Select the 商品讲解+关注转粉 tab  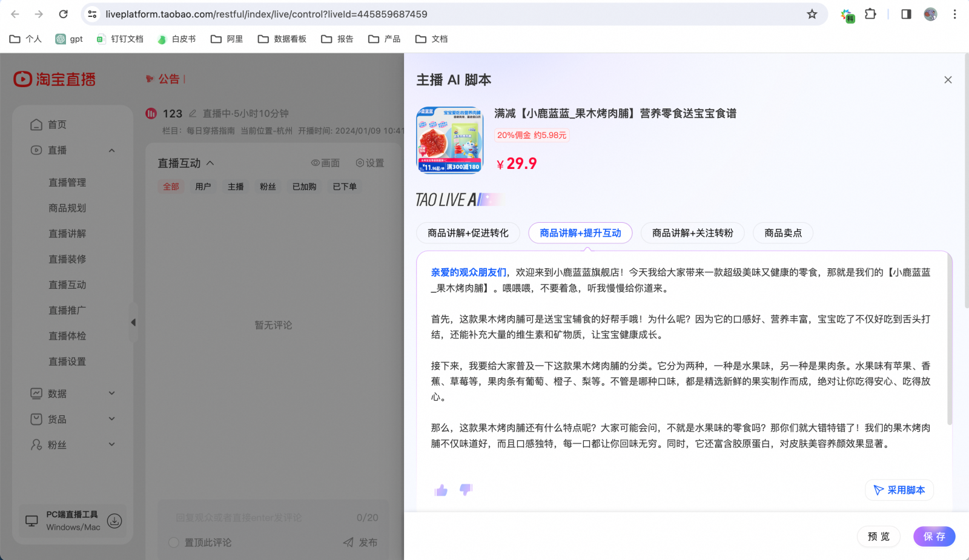pos(693,233)
